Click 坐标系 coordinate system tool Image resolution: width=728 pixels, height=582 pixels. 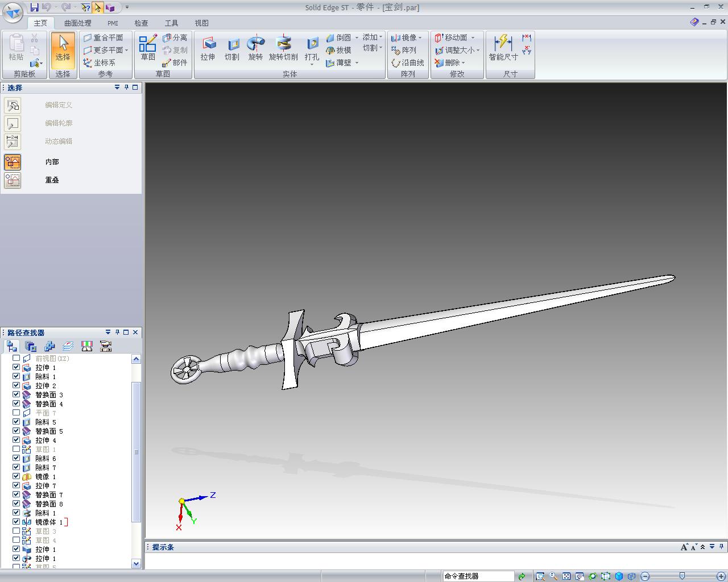tap(99, 63)
